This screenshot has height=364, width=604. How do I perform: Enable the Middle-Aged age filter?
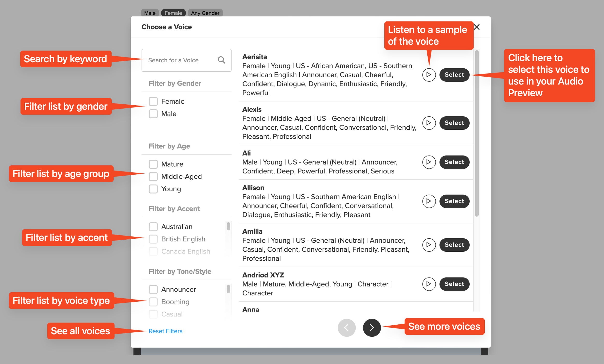tap(153, 177)
